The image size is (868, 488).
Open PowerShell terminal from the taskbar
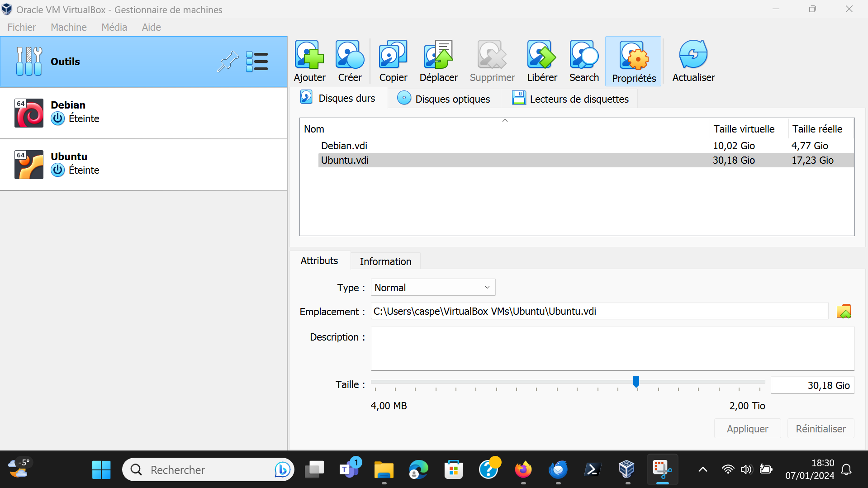click(x=593, y=470)
